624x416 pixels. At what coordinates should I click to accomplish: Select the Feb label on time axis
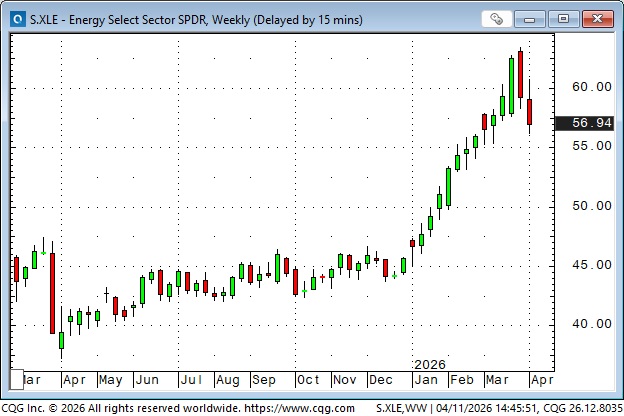461,380
